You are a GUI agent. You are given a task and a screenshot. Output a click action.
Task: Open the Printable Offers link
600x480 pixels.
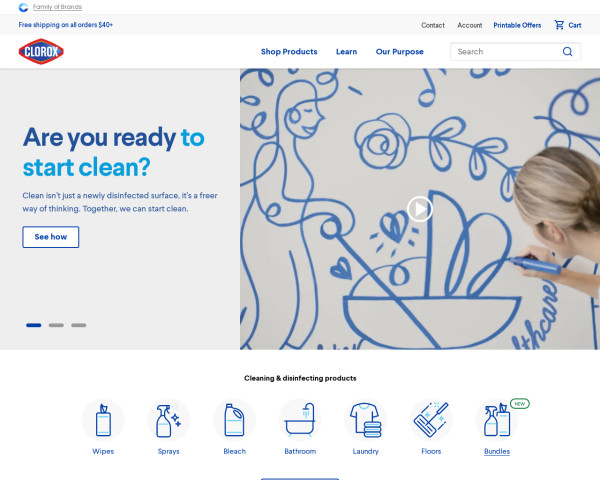(x=517, y=25)
